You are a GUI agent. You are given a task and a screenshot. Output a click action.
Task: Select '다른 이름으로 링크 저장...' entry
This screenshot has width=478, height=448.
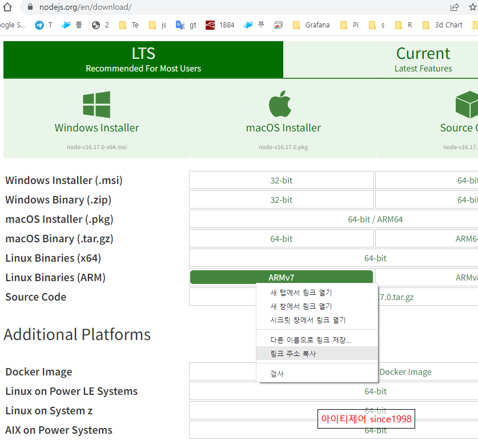click(317, 340)
